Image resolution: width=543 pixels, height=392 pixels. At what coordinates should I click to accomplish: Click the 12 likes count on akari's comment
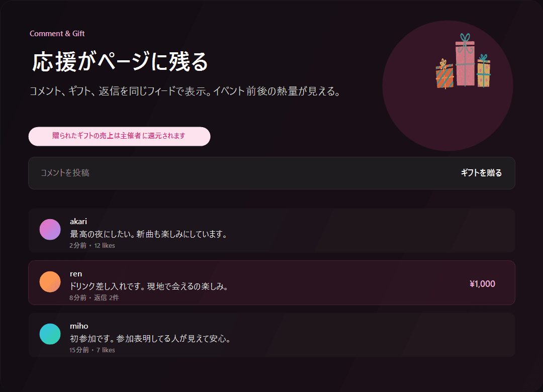coord(105,246)
